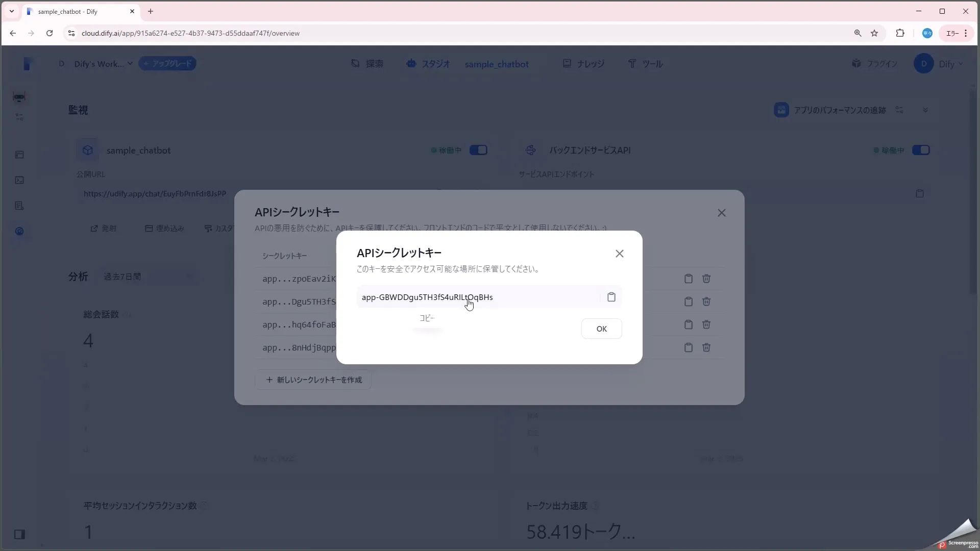
Task: Close the sample_chatbot - Dify browser tab
Action: tap(132, 11)
